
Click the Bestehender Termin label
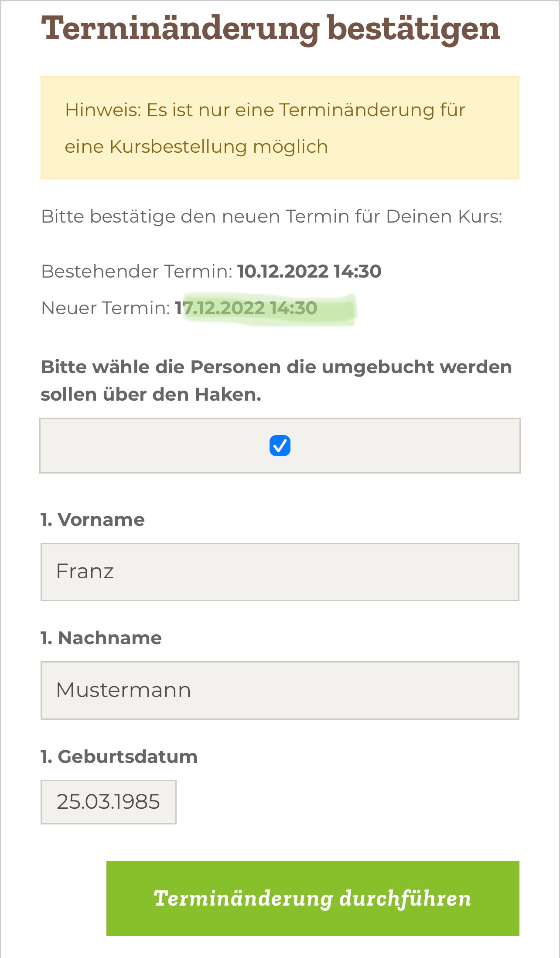point(136,271)
